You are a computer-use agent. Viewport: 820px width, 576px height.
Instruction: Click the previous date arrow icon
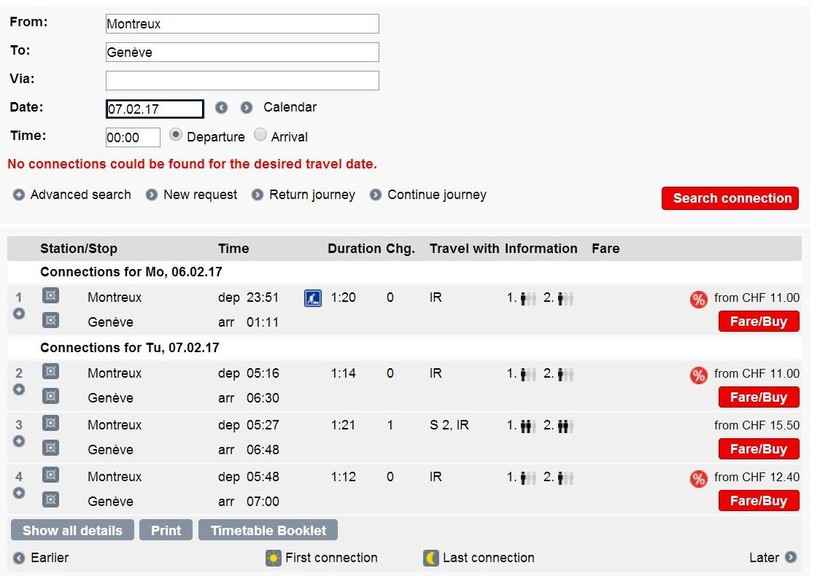[x=221, y=108]
